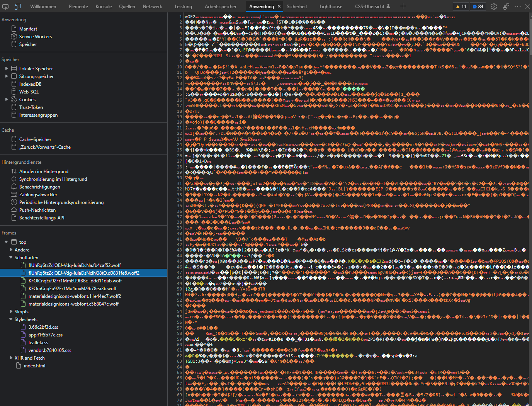Screen dimensions: 532x406
Task: Open stylesheet app.f1f5b77e.css
Action: coord(46,335)
